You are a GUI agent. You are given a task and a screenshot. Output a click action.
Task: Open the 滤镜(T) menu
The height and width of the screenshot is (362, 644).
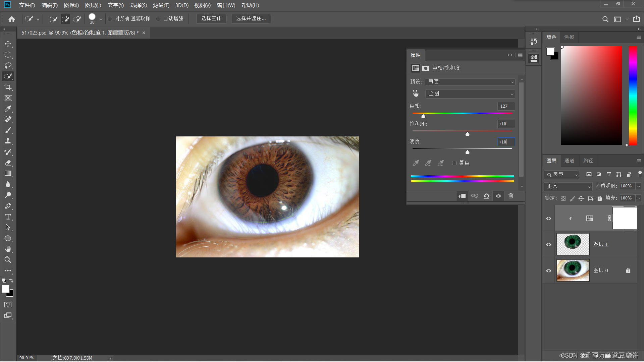(x=161, y=5)
